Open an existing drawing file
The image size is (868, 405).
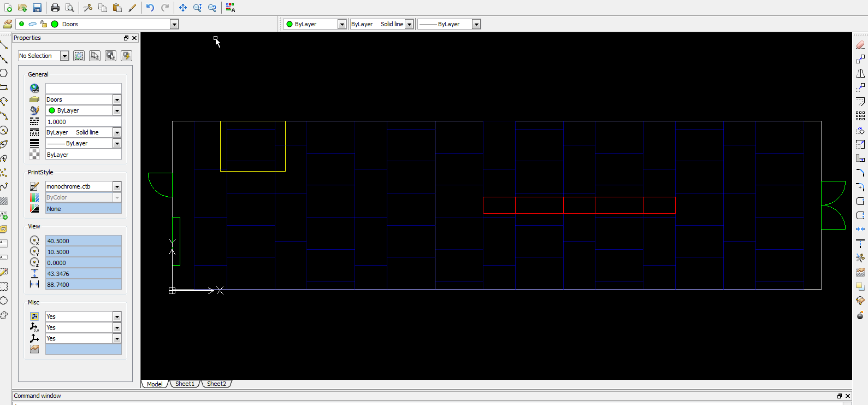[x=22, y=8]
